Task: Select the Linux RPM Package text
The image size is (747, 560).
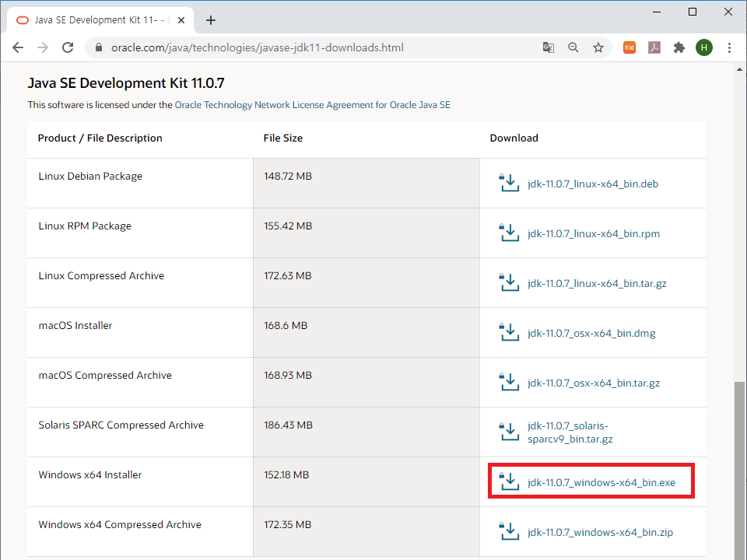Action: [85, 226]
